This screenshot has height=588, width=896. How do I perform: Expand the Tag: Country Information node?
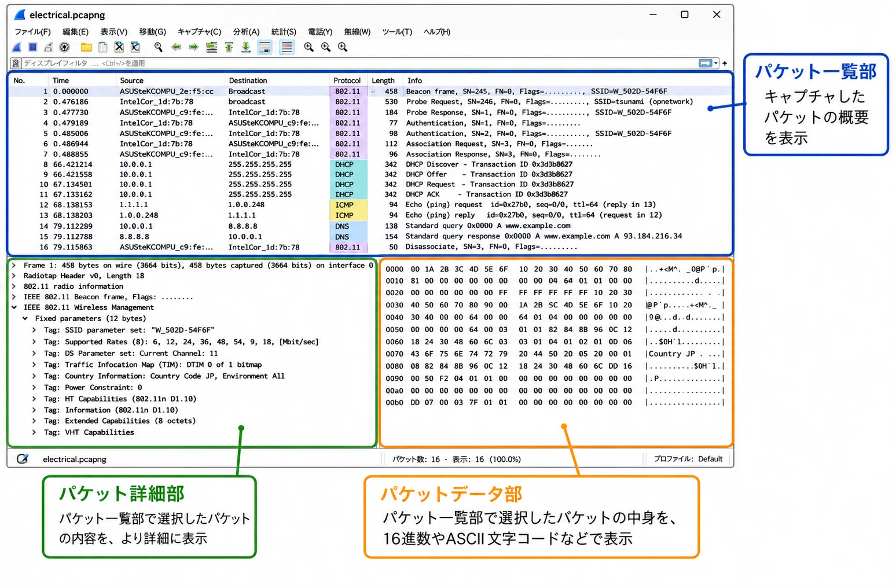pos(34,376)
